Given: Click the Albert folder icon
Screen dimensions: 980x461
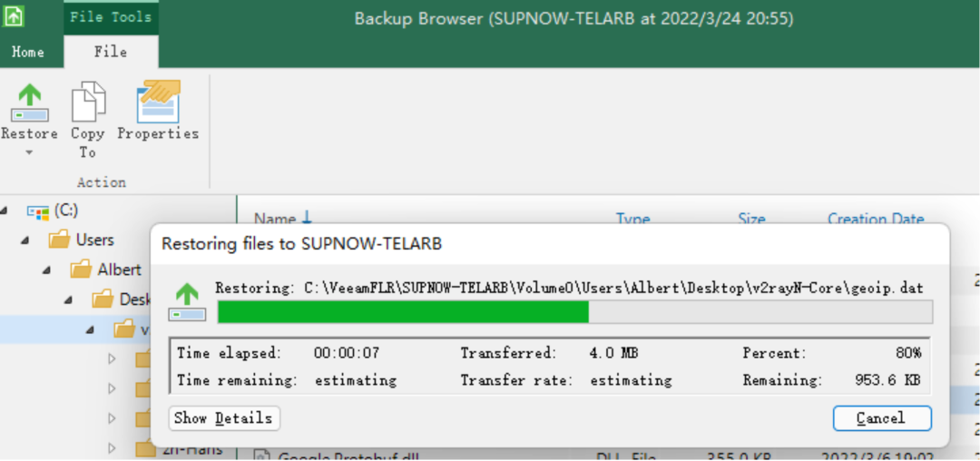Looking at the screenshot, I should point(81,270).
